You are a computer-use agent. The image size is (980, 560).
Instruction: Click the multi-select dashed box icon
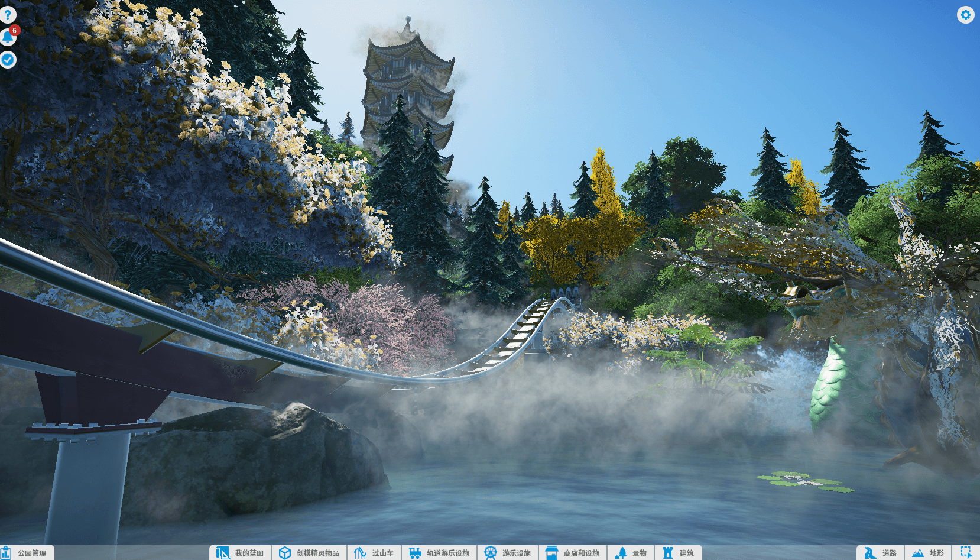coord(966,552)
